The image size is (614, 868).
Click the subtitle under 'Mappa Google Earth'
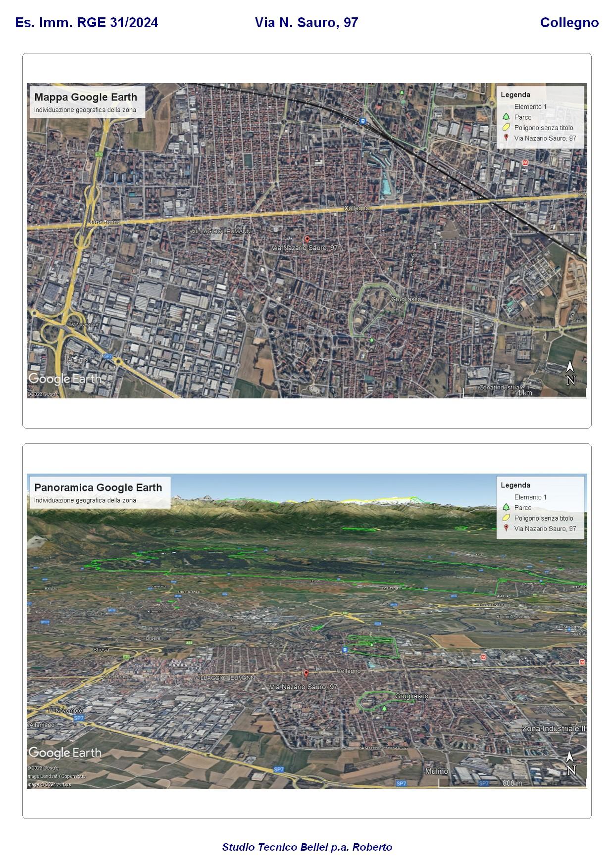click(x=85, y=110)
